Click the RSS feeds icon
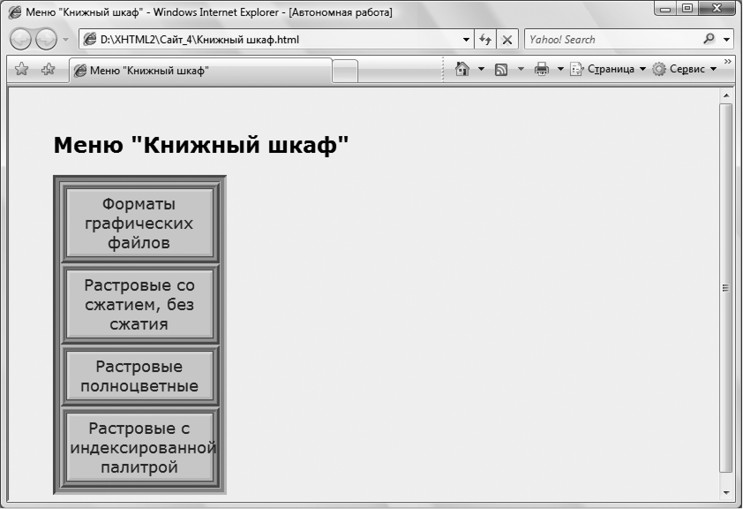Screen dimensions: 743x509 [x=501, y=69]
